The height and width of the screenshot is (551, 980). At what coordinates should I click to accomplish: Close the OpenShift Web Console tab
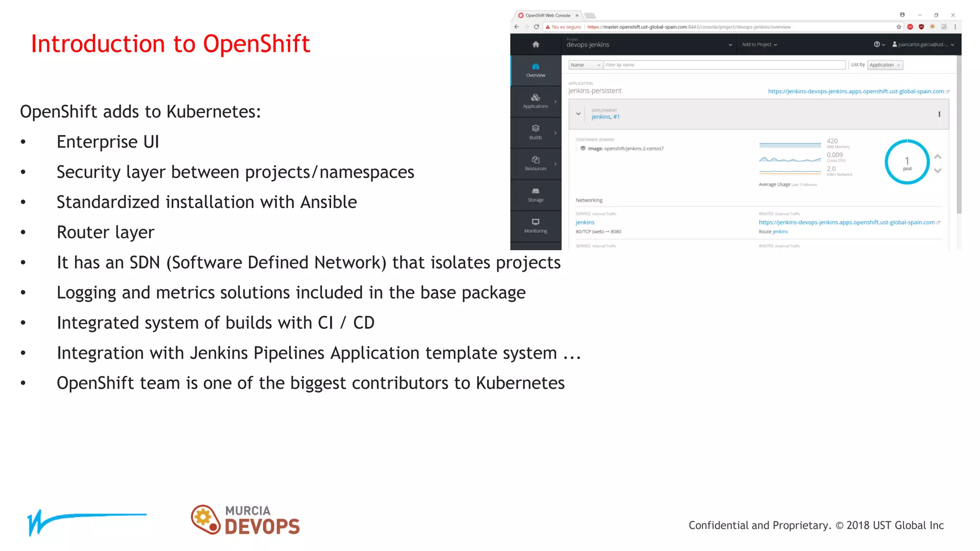click(577, 15)
